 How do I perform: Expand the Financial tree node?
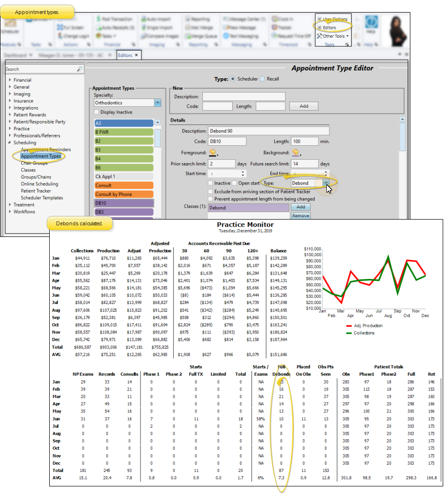click(x=10, y=80)
